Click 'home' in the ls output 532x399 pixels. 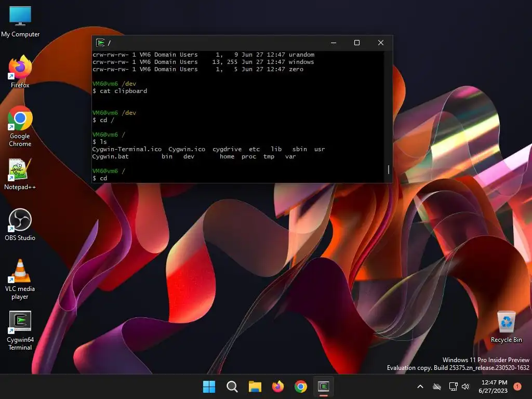coord(227,156)
